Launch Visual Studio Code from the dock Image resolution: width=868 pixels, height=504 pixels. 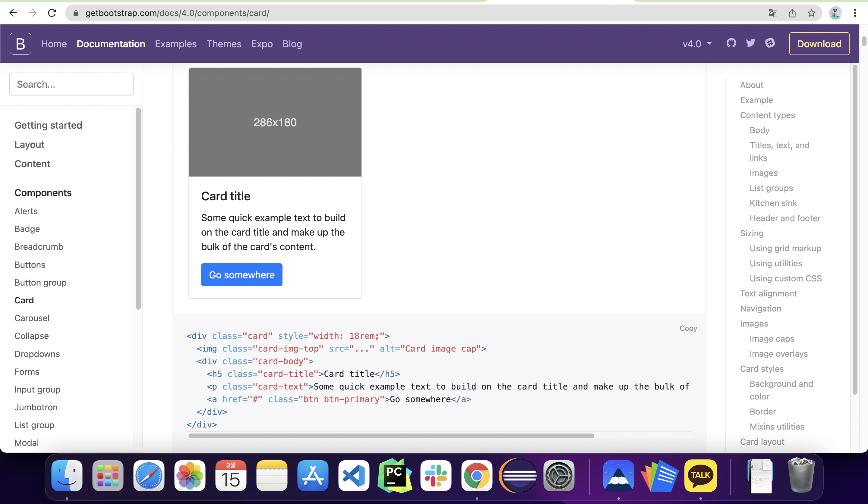tap(354, 475)
